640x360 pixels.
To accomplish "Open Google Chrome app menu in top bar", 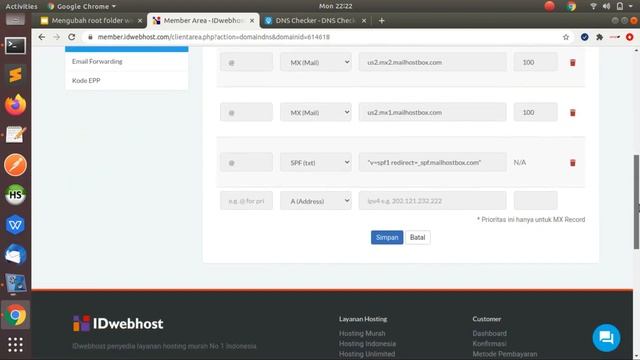I will point(82,6).
